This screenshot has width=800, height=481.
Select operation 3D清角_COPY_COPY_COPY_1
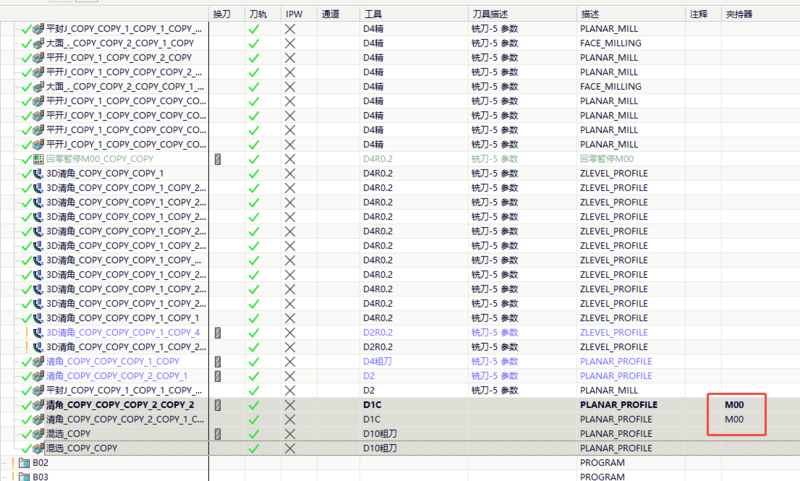(105, 173)
